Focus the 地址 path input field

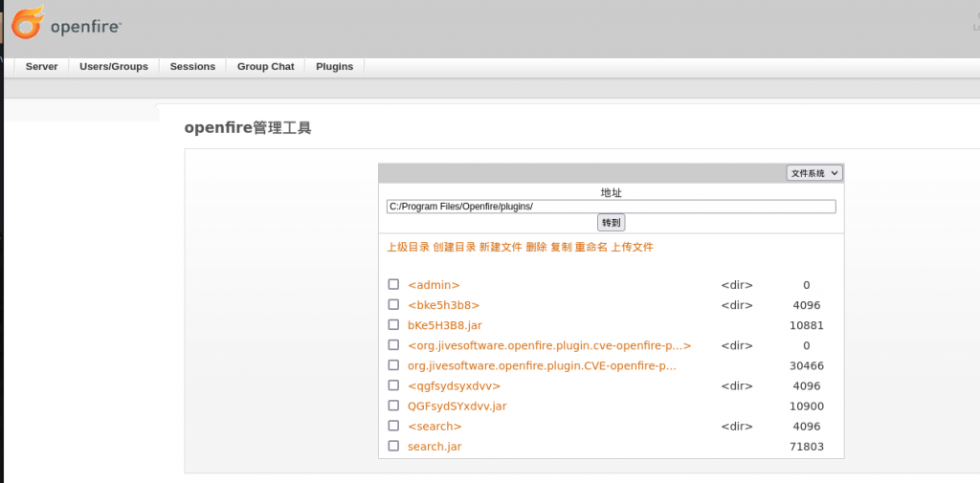[x=612, y=207]
